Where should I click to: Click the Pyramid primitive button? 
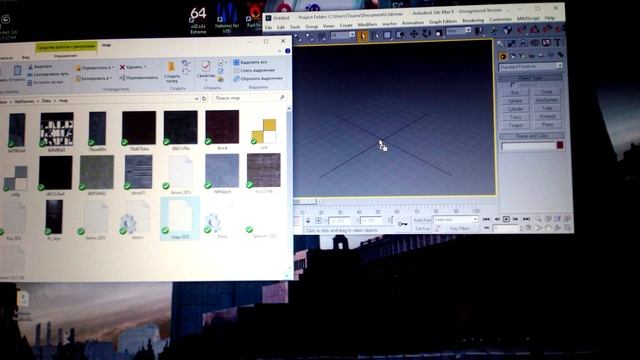tap(547, 116)
